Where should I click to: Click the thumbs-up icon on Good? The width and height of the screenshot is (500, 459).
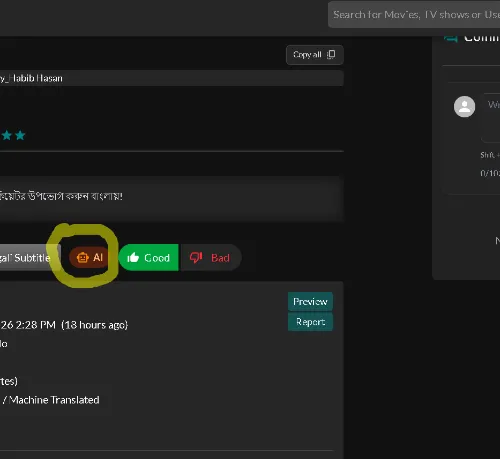coord(133,257)
